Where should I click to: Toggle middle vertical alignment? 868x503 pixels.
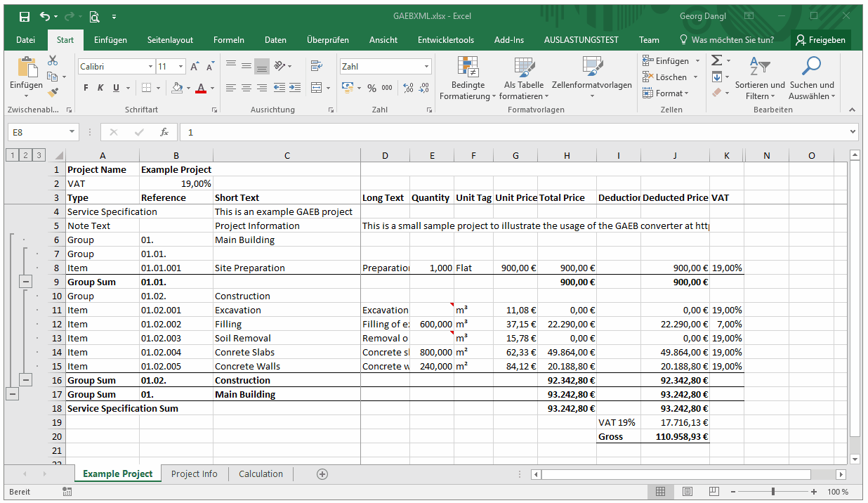click(246, 67)
